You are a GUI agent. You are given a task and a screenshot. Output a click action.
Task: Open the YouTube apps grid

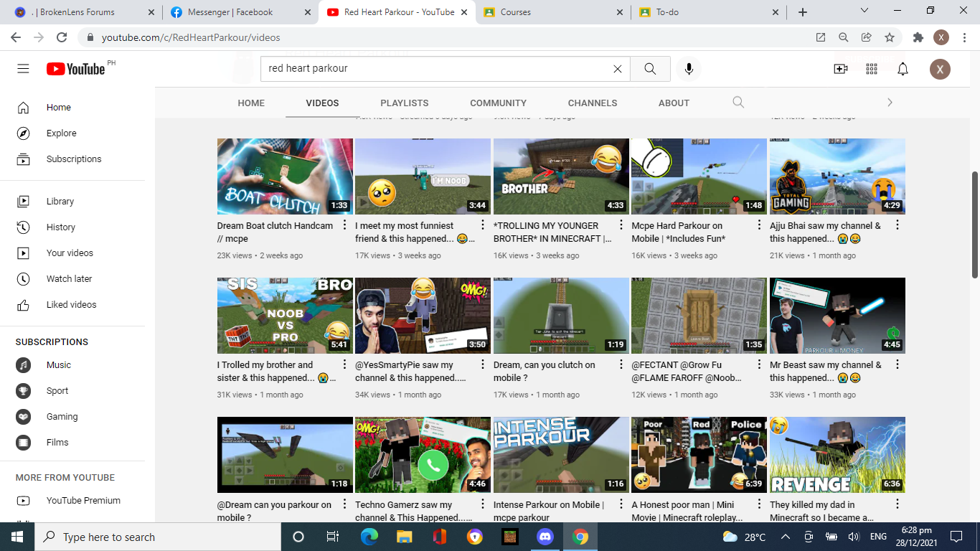point(872,69)
